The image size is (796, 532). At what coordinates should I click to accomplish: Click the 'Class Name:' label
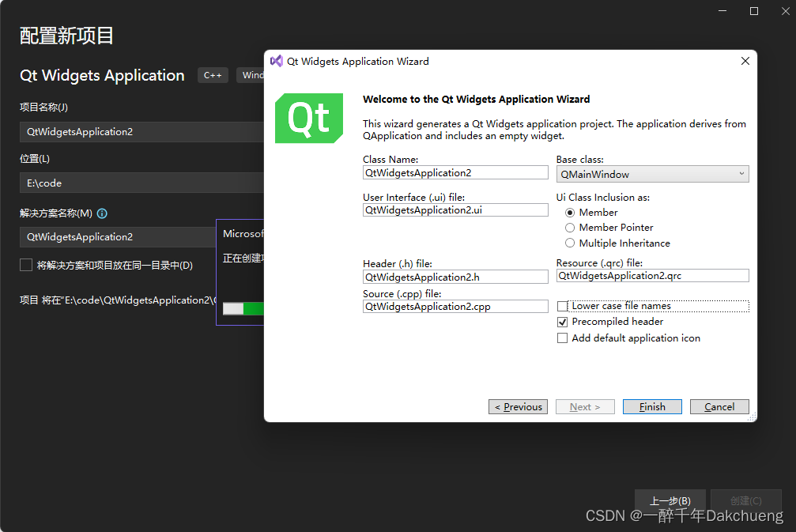pyautogui.click(x=390, y=160)
